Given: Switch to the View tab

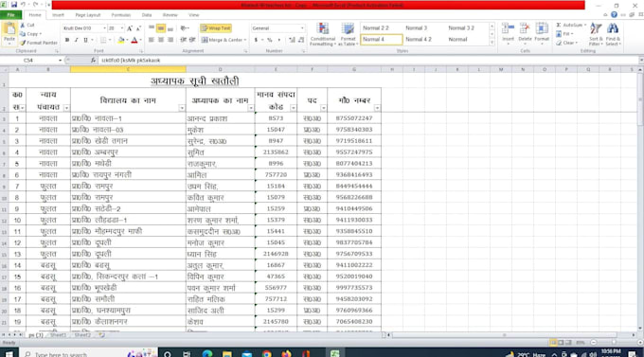Looking at the screenshot, I should point(194,15).
